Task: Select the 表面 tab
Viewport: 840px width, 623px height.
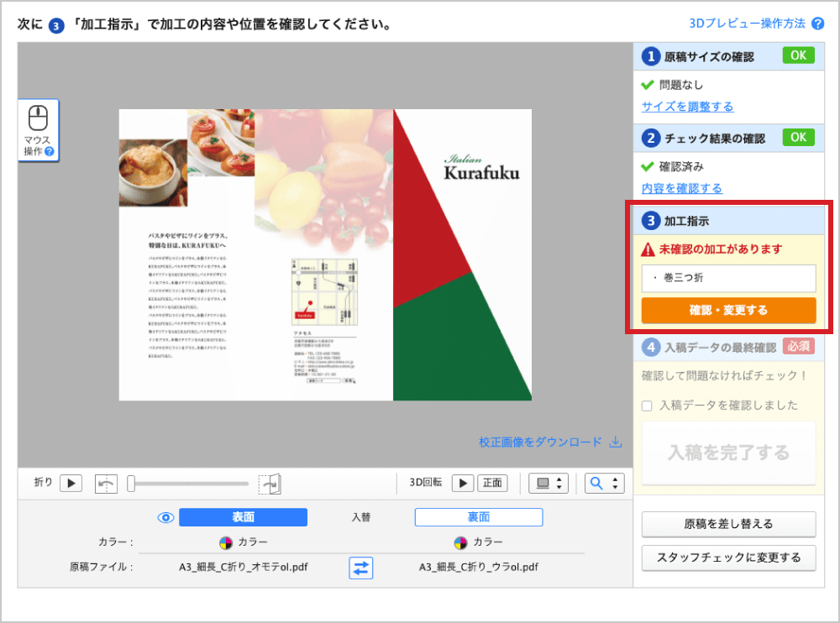Action: click(243, 517)
